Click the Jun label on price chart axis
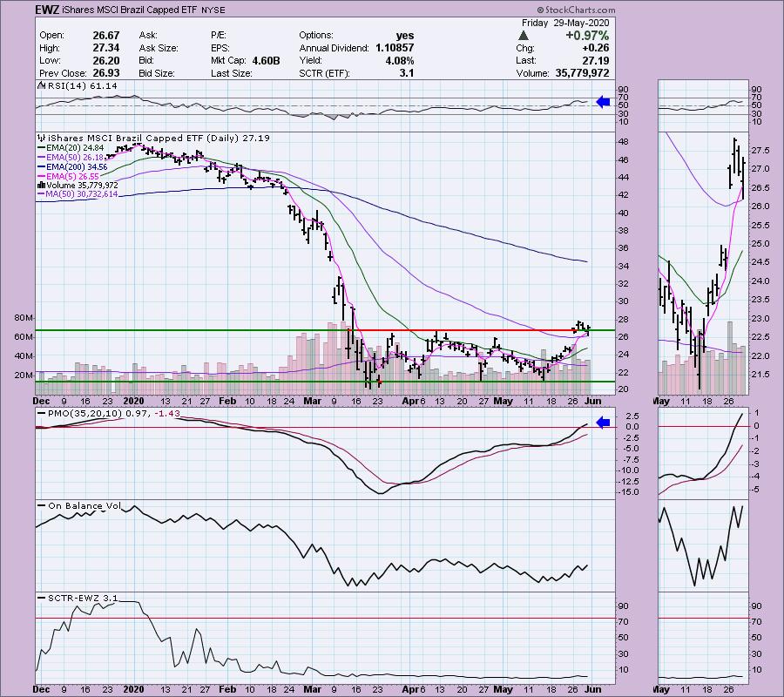The width and height of the screenshot is (784, 697). pyautogui.click(x=593, y=401)
